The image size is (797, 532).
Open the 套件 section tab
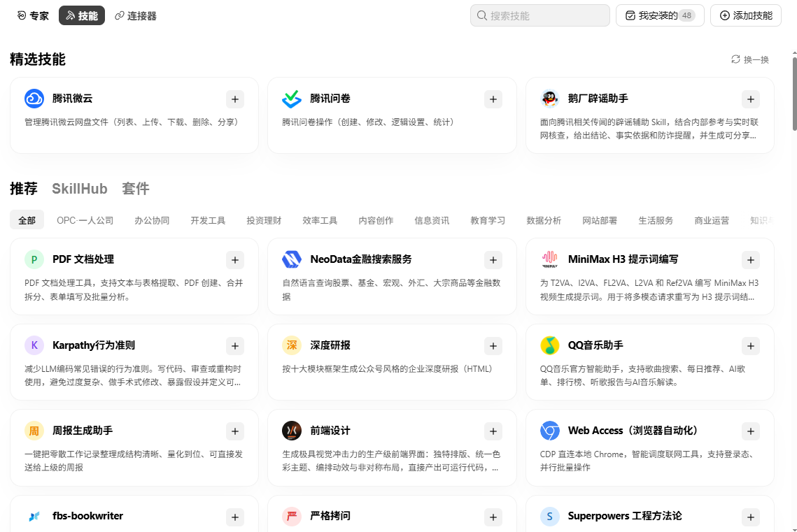click(135, 189)
